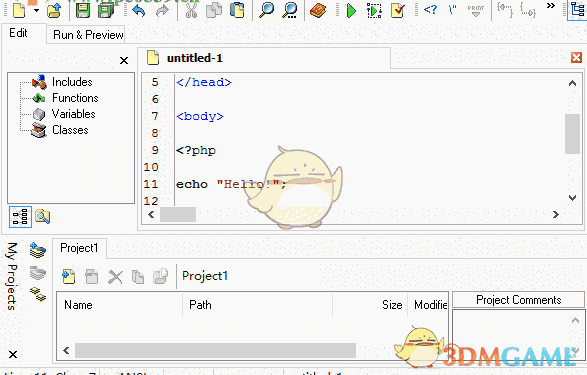Image resolution: width=587 pixels, height=375 pixels.
Task: Click the project toolbar copy files icon
Action: click(138, 277)
